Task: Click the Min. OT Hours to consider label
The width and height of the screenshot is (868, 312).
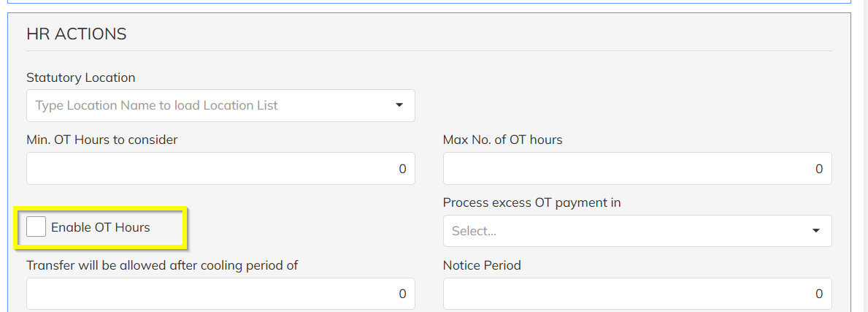Action: point(102,140)
